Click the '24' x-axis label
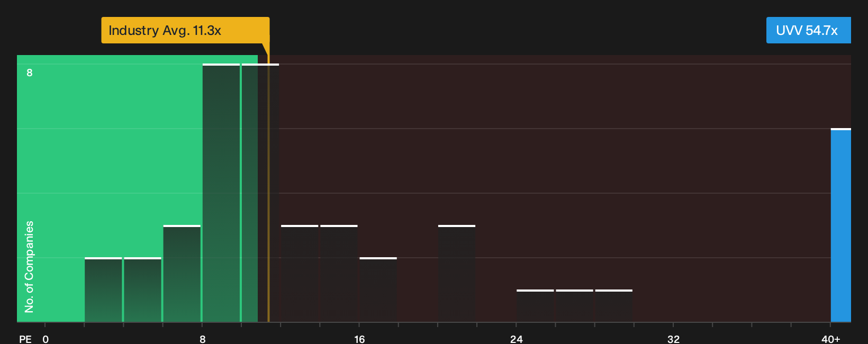Image resolution: width=868 pixels, height=344 pixels. pos(517,339)
